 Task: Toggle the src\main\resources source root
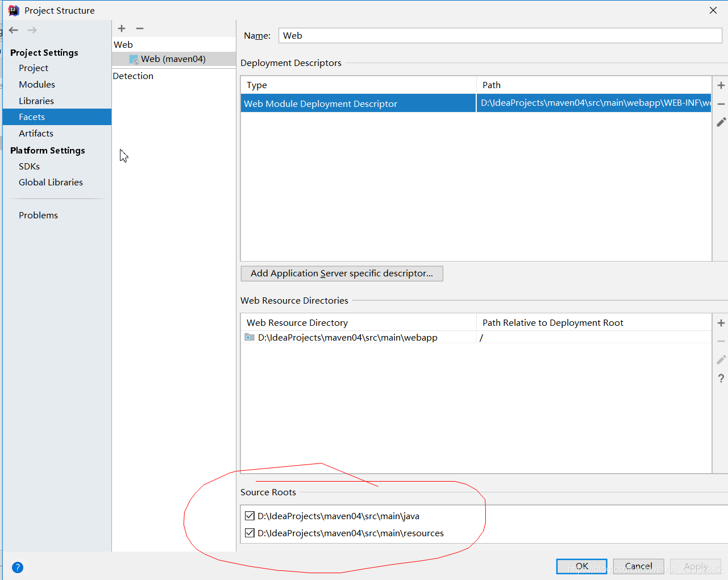249,533
